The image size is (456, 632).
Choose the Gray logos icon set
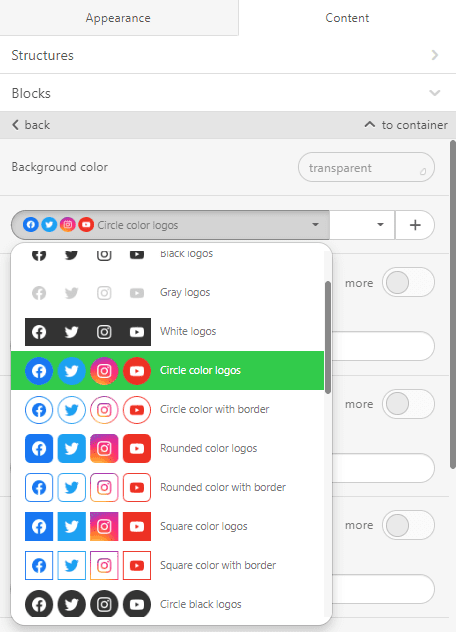tap(167, 293)
